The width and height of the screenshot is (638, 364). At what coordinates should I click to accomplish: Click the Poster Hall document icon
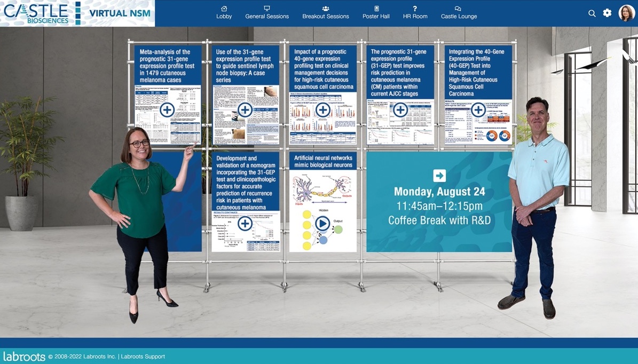point(376,9)
